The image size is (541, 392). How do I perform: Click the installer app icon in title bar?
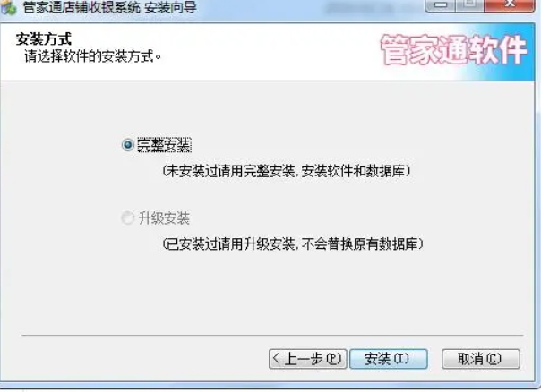[8, 8]
